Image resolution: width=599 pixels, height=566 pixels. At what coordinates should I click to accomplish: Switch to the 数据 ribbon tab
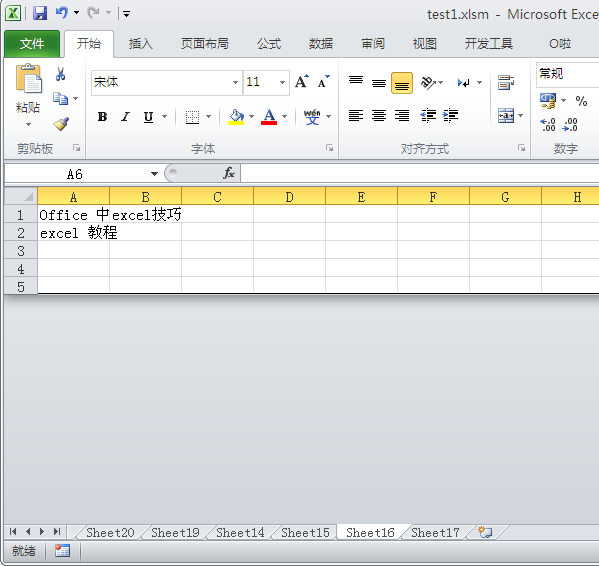click(321, 44)
